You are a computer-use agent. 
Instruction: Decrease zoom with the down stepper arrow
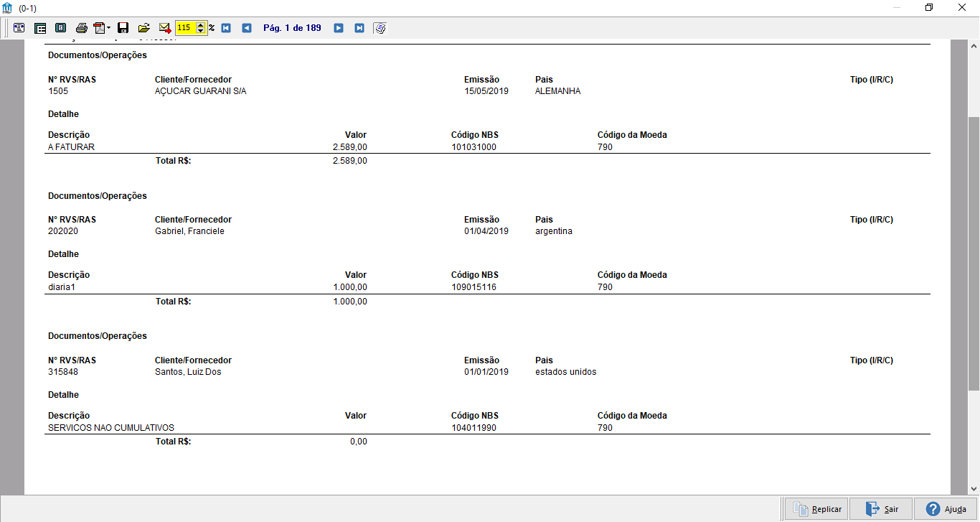(x=201, y=31)
